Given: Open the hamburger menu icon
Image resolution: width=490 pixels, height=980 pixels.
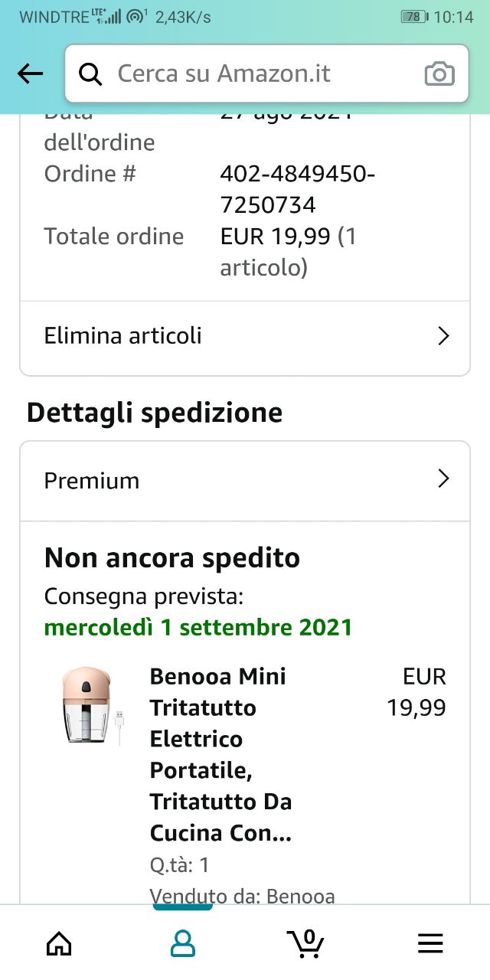Looking at the screenshot, I should 430,943.
